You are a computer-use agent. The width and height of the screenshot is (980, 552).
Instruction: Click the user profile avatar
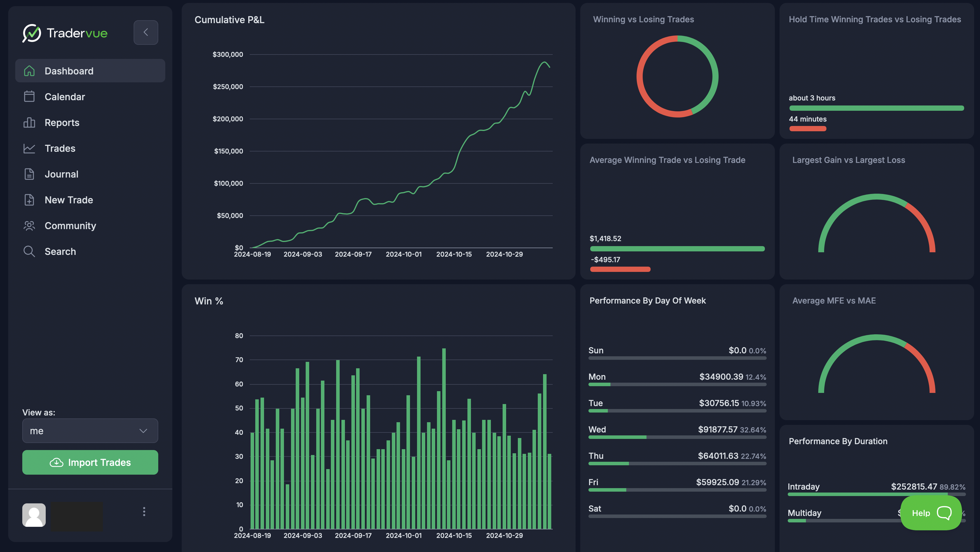[34, 515]
